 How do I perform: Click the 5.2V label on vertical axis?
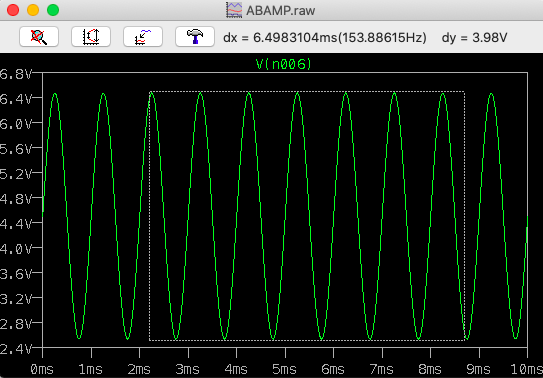tap(15, 174)
